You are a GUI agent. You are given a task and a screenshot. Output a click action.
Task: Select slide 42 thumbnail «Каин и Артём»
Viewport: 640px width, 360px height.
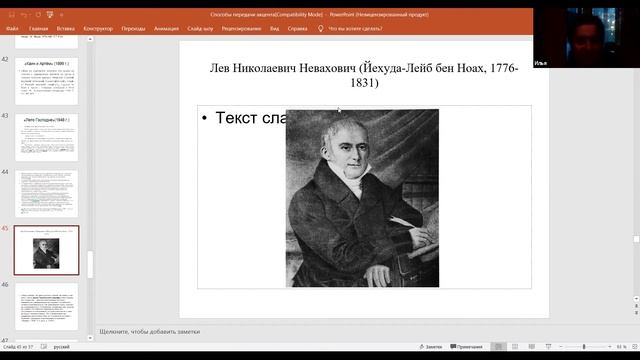coord(47,81)
